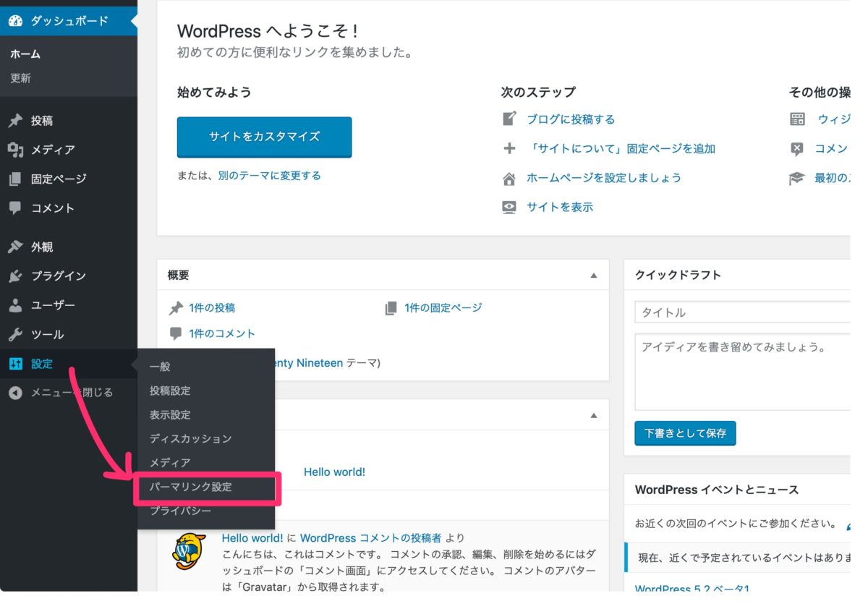The image size is (868, 609).
Task: Click the edit icon beside ブログに投稿する
Action: tap(510, 119)
